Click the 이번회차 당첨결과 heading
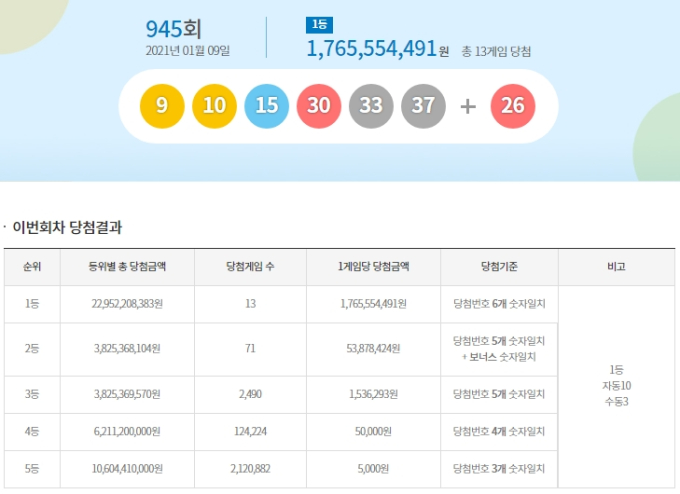The height and width of the screenshot is (494, 680). (67, 227)
